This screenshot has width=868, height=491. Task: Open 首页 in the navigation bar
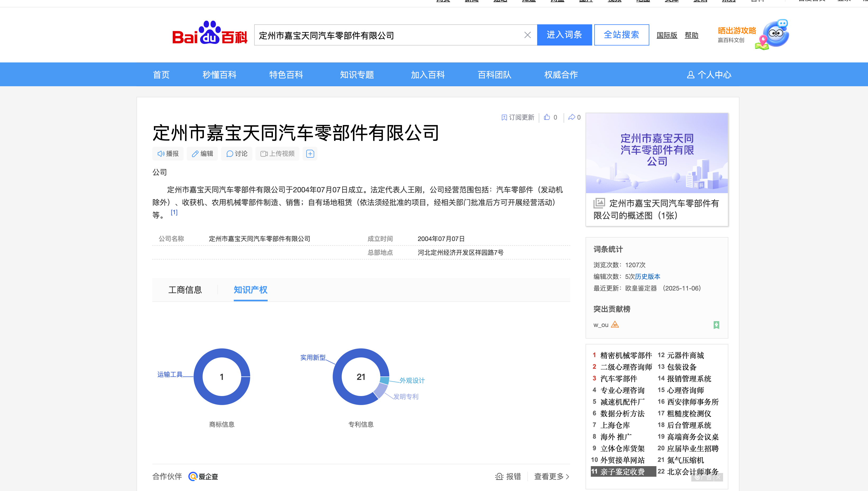161,75
